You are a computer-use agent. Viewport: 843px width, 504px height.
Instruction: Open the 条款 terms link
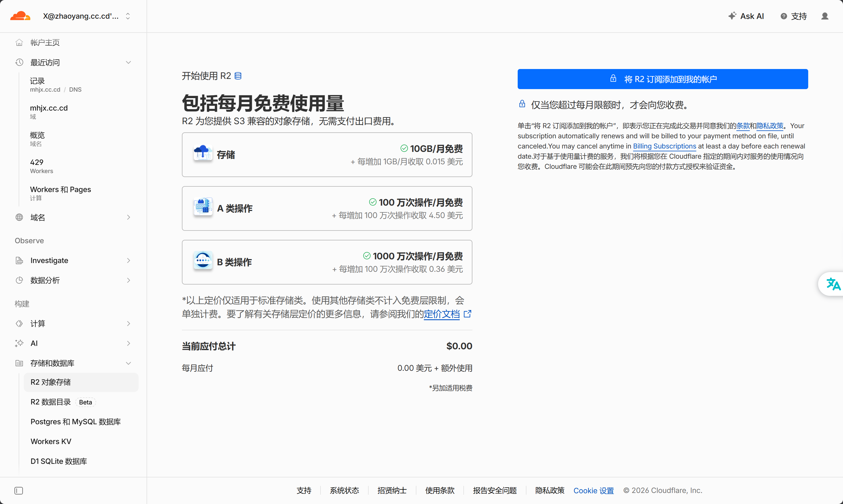(743, 126)
